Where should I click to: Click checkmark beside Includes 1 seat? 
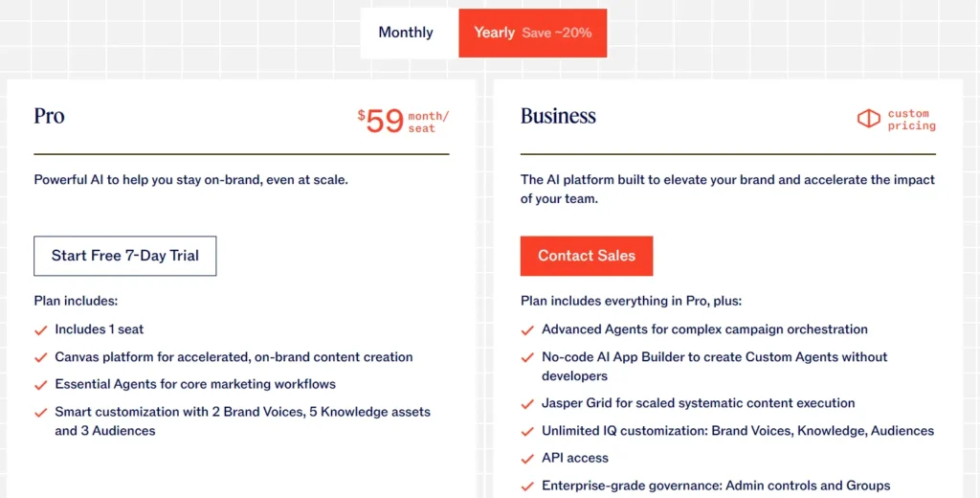[40, 330]
